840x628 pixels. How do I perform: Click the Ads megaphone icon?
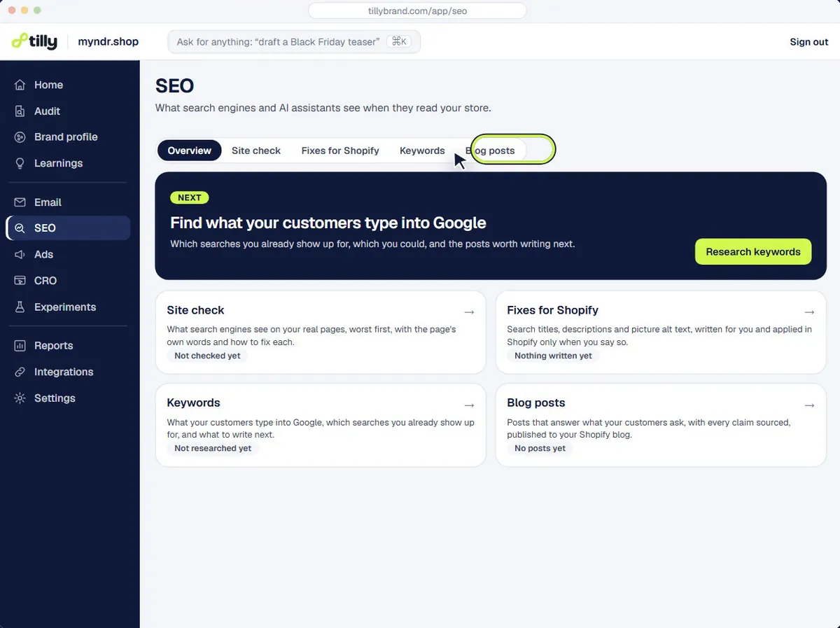coord(20,255)
